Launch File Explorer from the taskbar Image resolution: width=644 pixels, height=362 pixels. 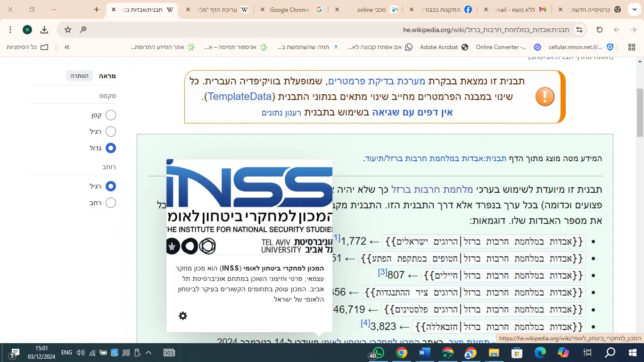[494, 353]
